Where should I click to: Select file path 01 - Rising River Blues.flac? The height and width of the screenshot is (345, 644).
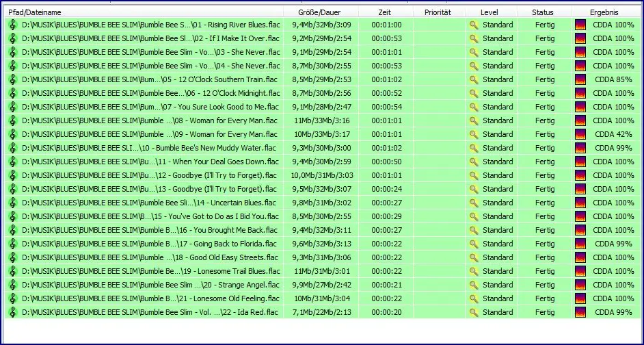click(150, 25)
